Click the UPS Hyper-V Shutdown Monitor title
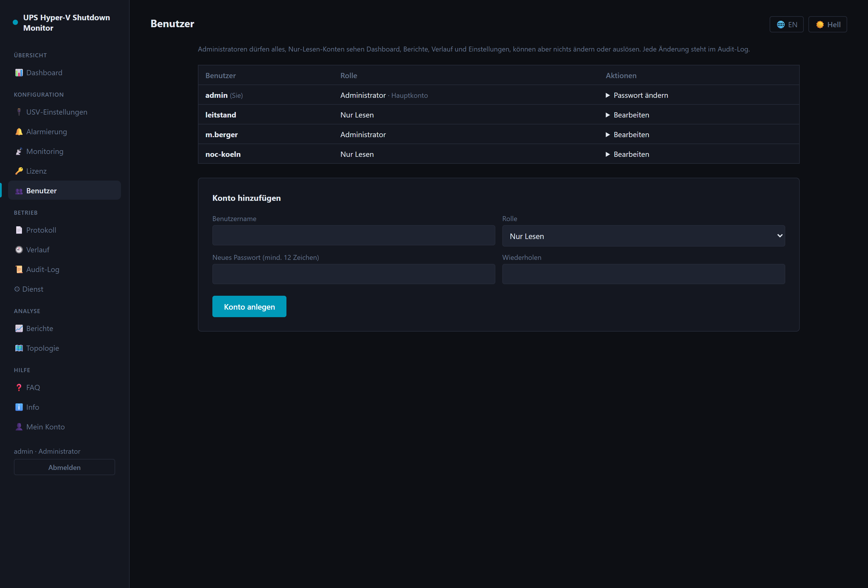Viewport: 868px width, 588px height. tap(67, 23)
